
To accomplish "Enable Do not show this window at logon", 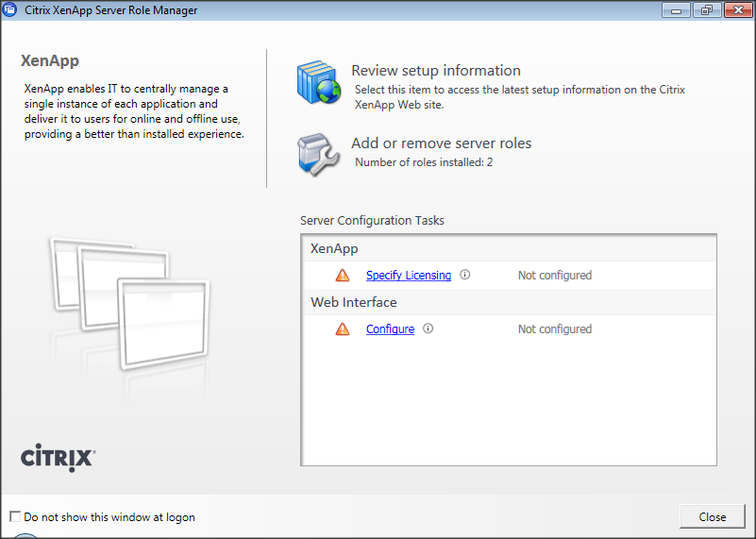I will (x=14, y=517).
